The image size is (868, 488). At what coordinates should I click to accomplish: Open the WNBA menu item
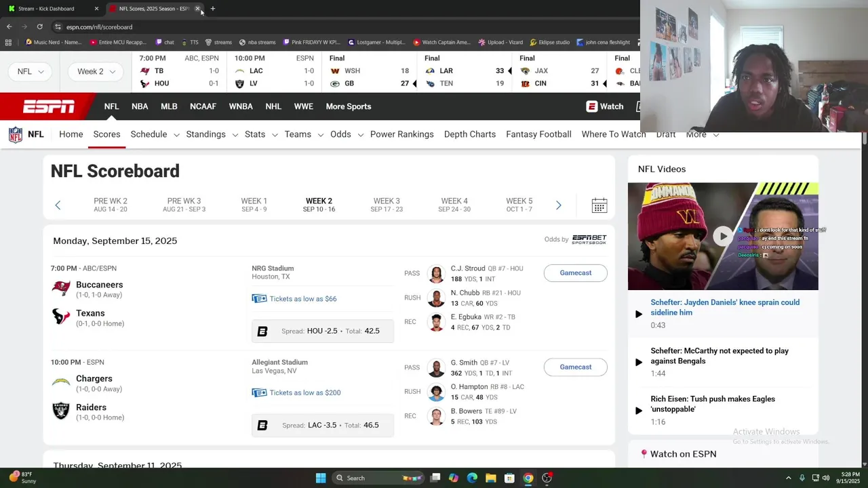coord(241,106)
